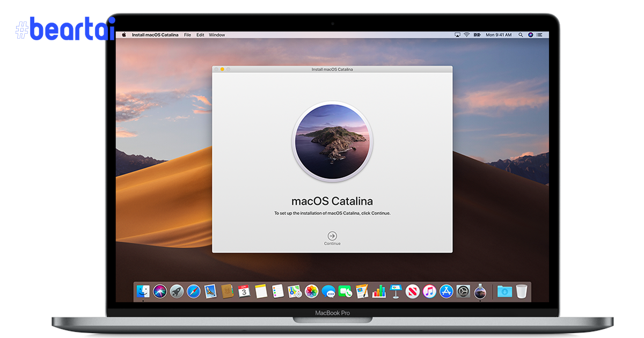
Task: Open Reminders list icon in Dock
Action: [277, 291]
